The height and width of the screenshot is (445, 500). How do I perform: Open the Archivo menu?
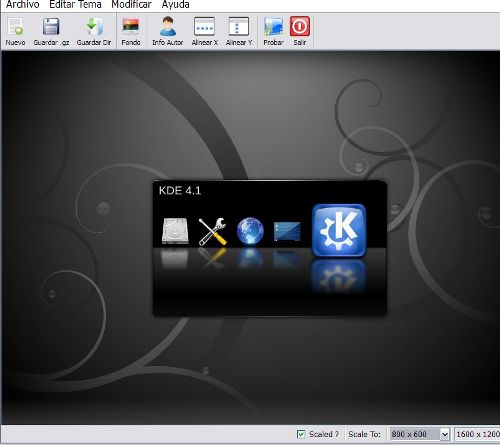(23, 5)
